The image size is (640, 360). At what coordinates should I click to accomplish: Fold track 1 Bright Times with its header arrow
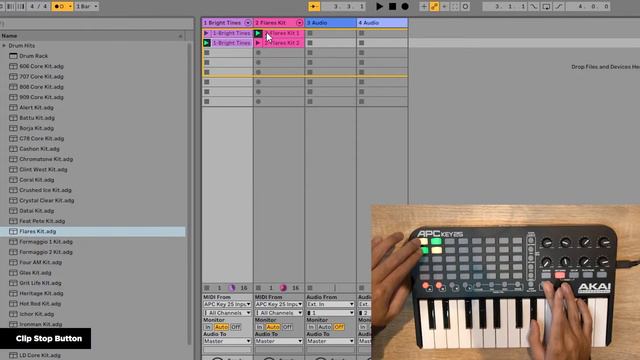(247, 23)
